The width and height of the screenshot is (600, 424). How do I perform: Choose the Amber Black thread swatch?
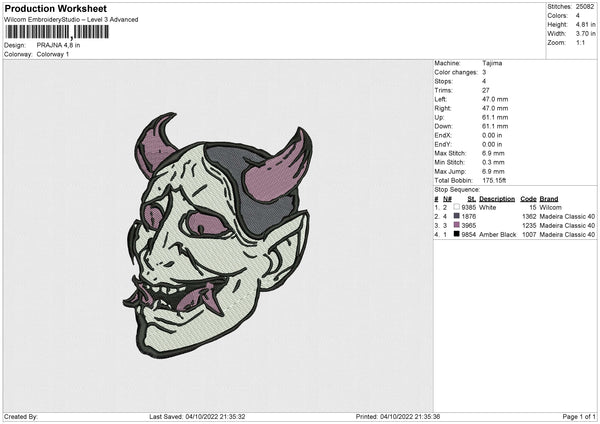click(x=456, y=234)
